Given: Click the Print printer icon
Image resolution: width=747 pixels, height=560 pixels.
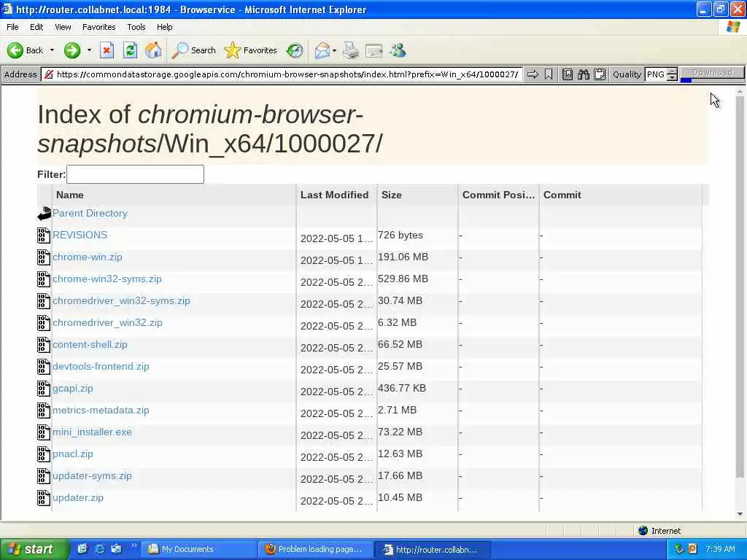Looking at the screenshot, I should [x=351, y=50].
